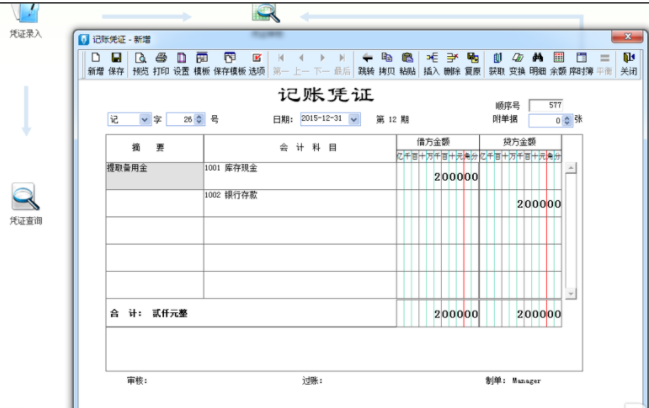
Task: Click the 新增 (New) voucher toolbar icon
Action: pyautogui.click(x=95, y=64)
